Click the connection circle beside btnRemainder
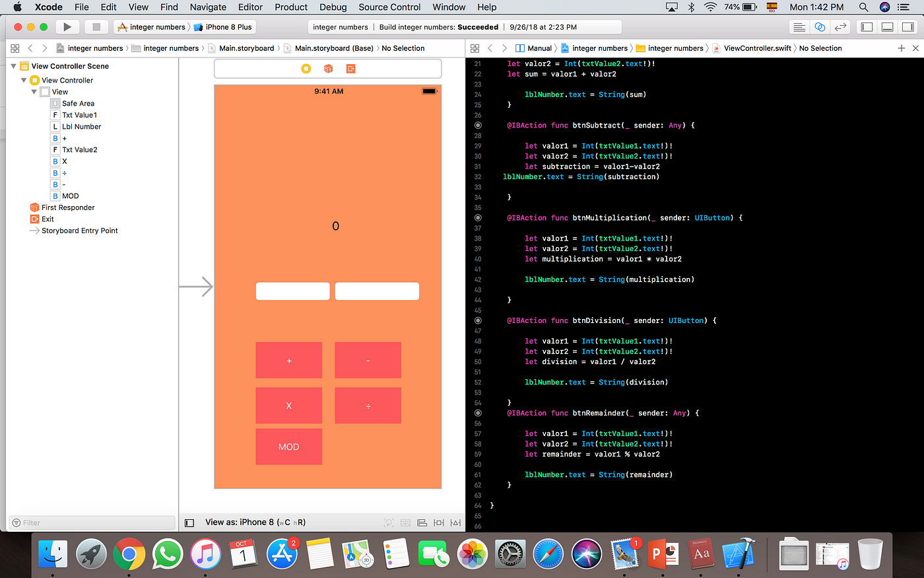The height and width of the screenshot is (578, 924). pyautogui.click(x=478, y=413)
